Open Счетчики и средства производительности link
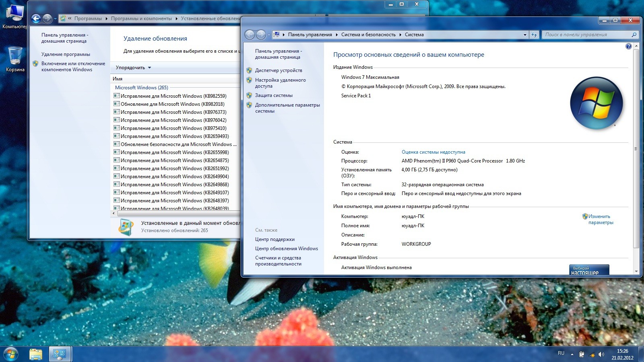The width and height of the screenshot is (644, 362). click(x=278, y=261)
